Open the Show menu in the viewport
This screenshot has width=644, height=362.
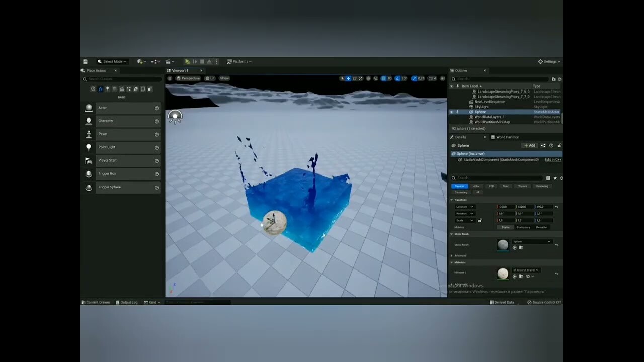[224, 78]
